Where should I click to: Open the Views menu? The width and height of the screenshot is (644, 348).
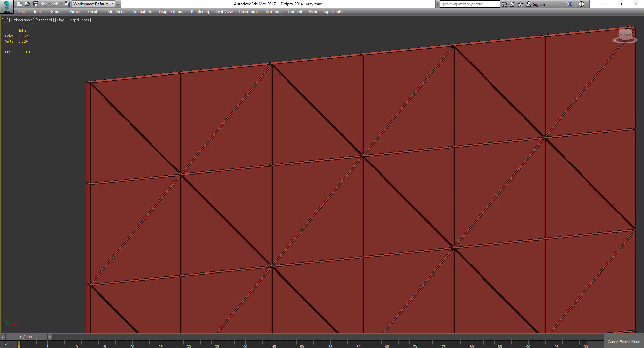(75, 12)
